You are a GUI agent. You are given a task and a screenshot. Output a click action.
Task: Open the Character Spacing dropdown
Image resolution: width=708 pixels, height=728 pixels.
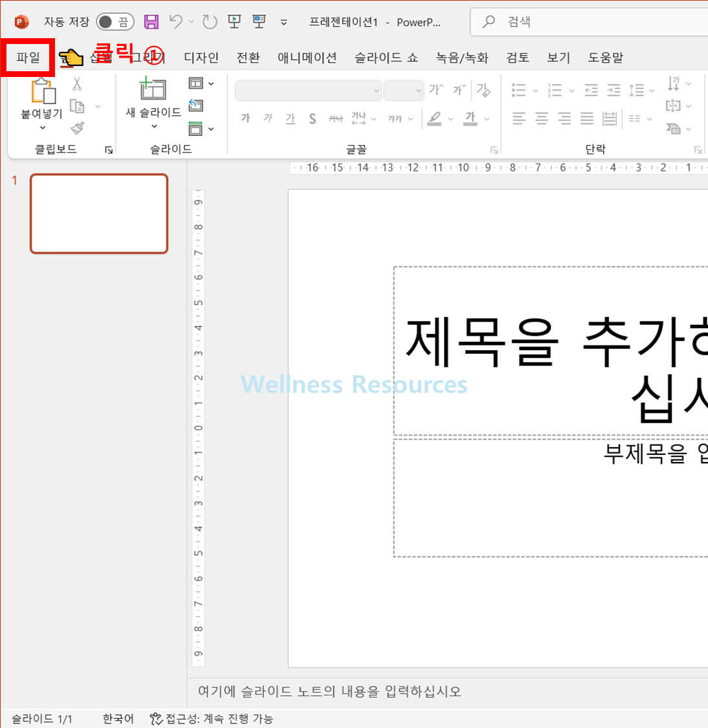pyautogui.click(x=363, y=119)
